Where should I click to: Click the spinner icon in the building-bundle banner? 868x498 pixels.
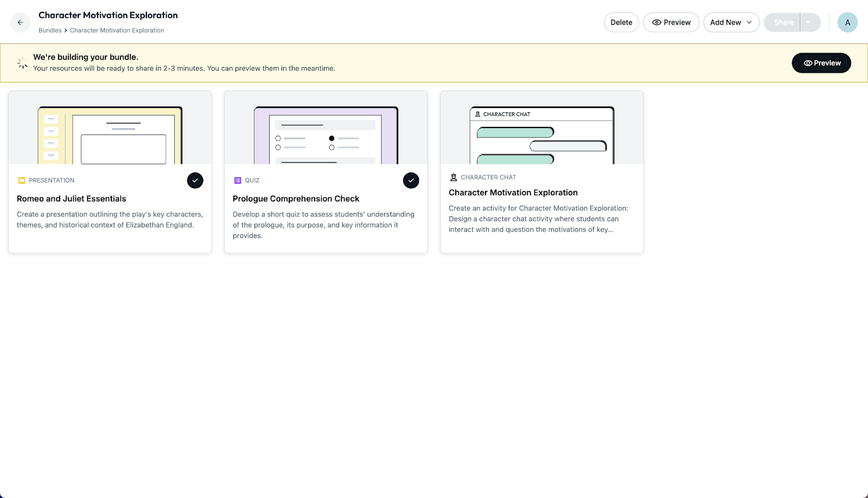click(22, 62)
